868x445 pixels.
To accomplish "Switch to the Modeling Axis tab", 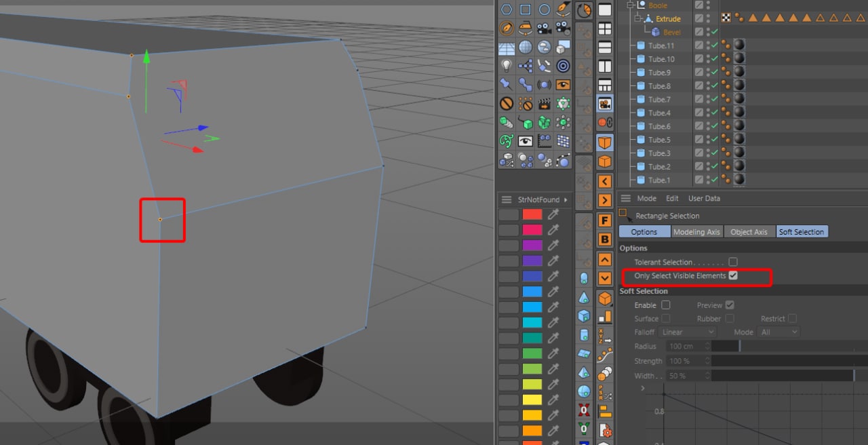I will [696, 232].
